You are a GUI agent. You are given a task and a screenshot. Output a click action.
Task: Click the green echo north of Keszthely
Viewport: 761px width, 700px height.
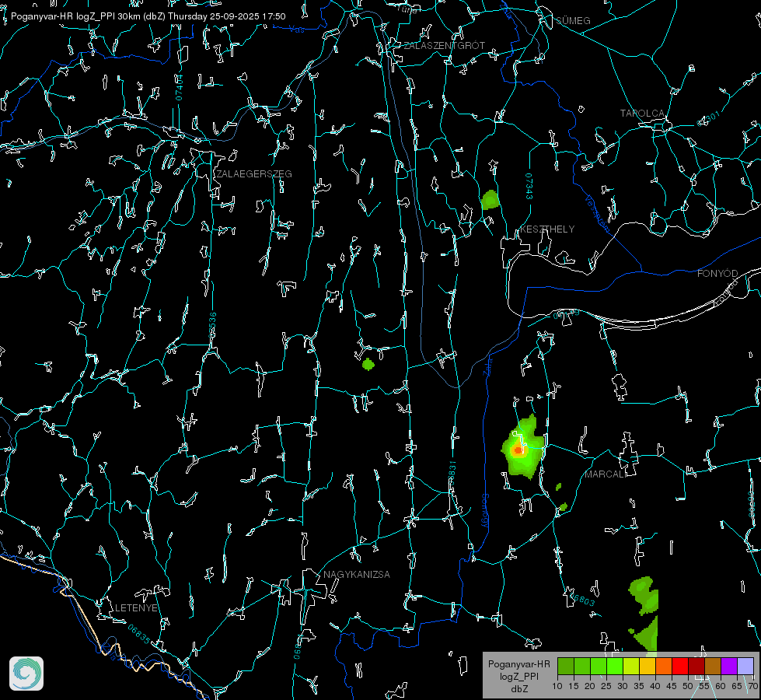[x=490, y=200]
